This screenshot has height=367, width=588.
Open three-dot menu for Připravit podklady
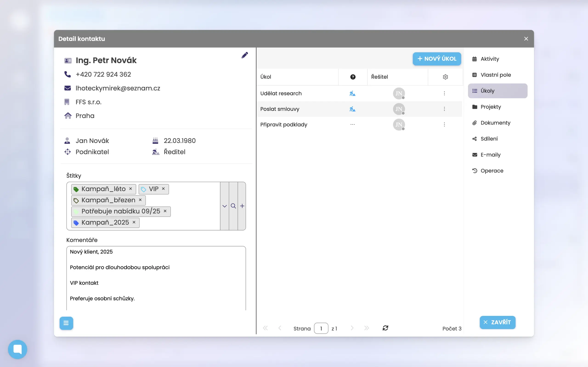(444, 125)
